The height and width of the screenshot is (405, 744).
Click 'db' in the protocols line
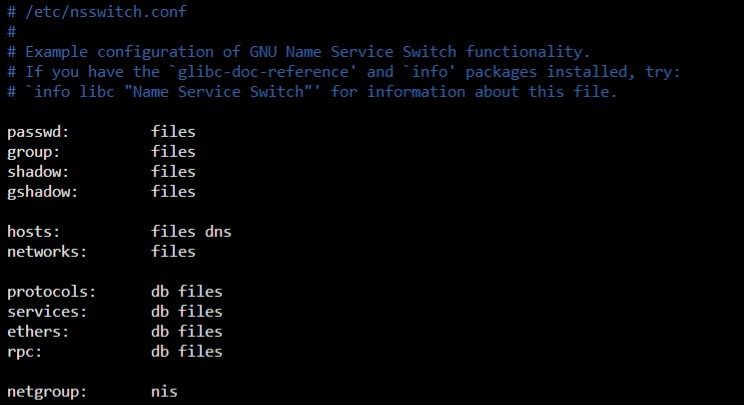point(160,292)
